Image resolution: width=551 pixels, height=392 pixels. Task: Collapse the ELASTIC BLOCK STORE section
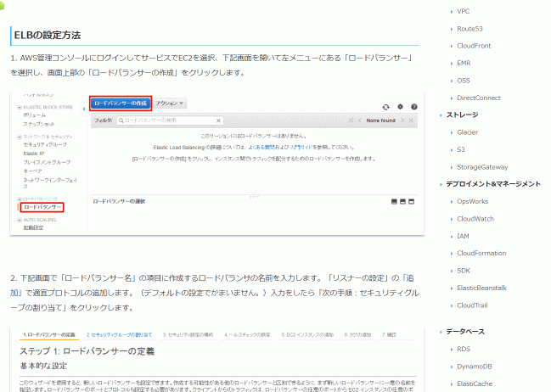[x=20, y=107]
